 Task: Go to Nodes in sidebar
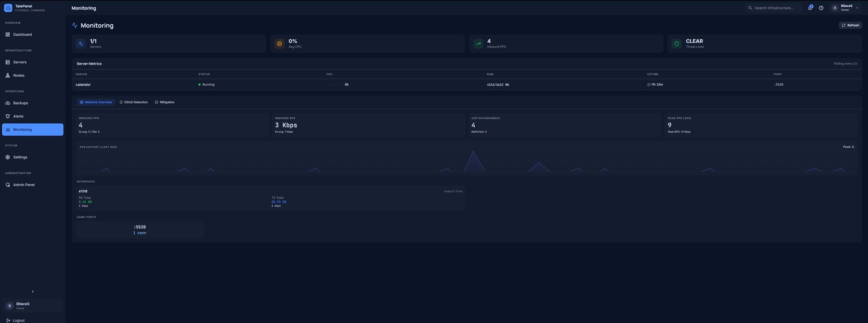click(x=33, y=75)
